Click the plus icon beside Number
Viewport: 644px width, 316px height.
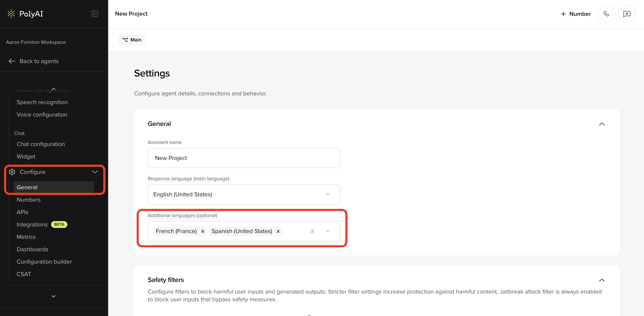(563, 14)
